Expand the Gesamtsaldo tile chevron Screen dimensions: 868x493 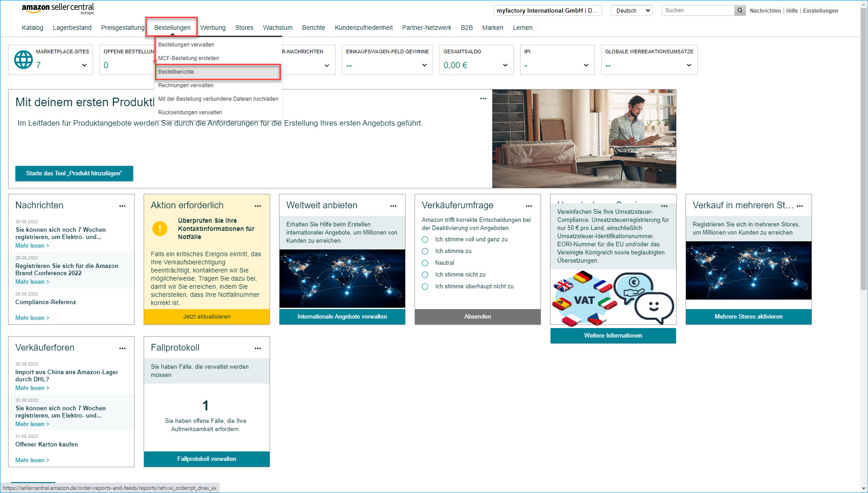[505, 66]
